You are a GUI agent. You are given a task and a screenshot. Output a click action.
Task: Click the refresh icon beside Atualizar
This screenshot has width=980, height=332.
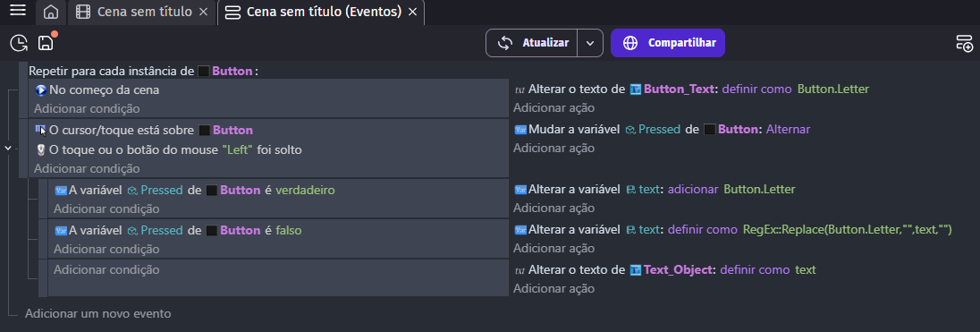pos(504,43)
